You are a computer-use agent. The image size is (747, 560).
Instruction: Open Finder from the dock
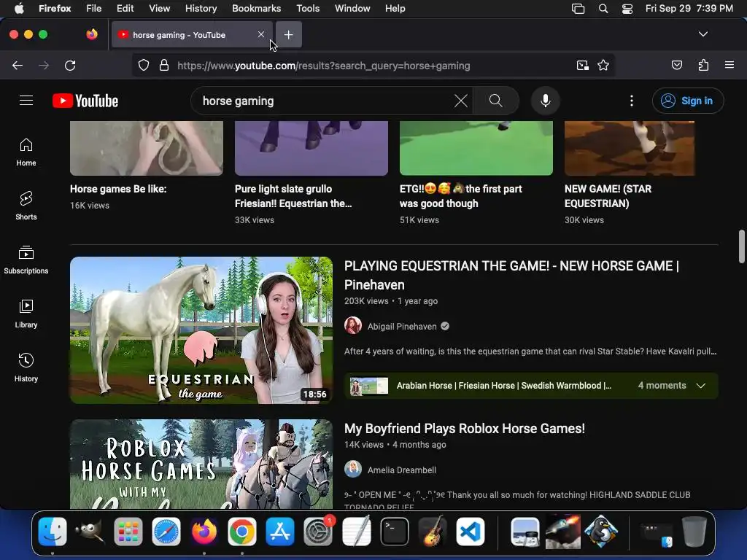[x=53, y=532]
